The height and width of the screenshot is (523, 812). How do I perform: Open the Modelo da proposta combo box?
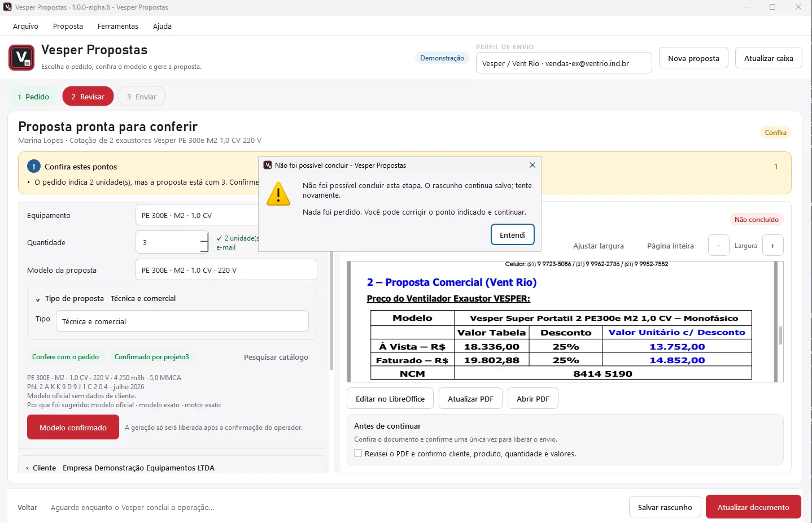[226, 269]
